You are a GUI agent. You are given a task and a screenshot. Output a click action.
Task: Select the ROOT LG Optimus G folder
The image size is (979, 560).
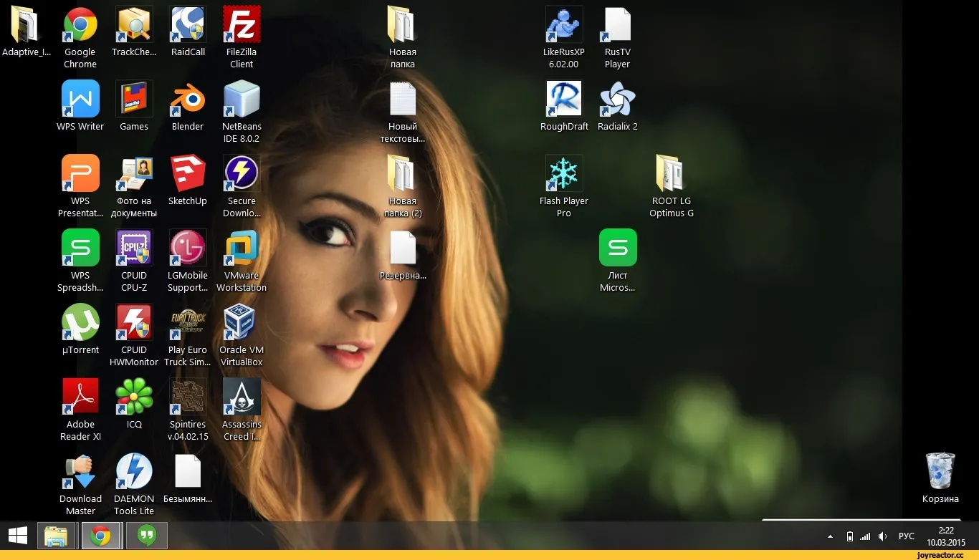(672, 173)
